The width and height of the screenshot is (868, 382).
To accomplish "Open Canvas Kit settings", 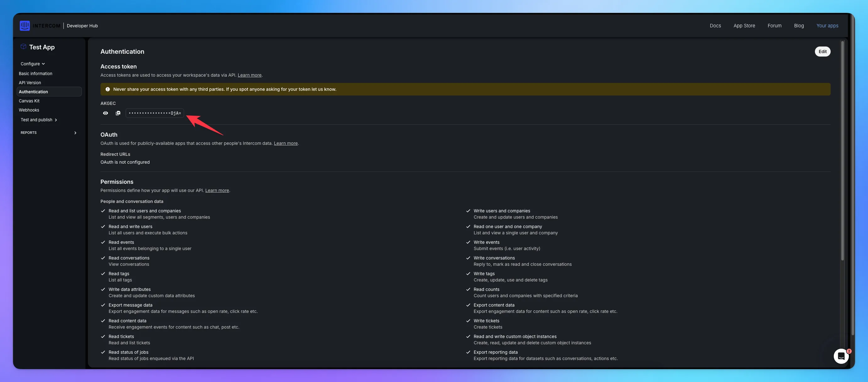I will pos(29,101).
